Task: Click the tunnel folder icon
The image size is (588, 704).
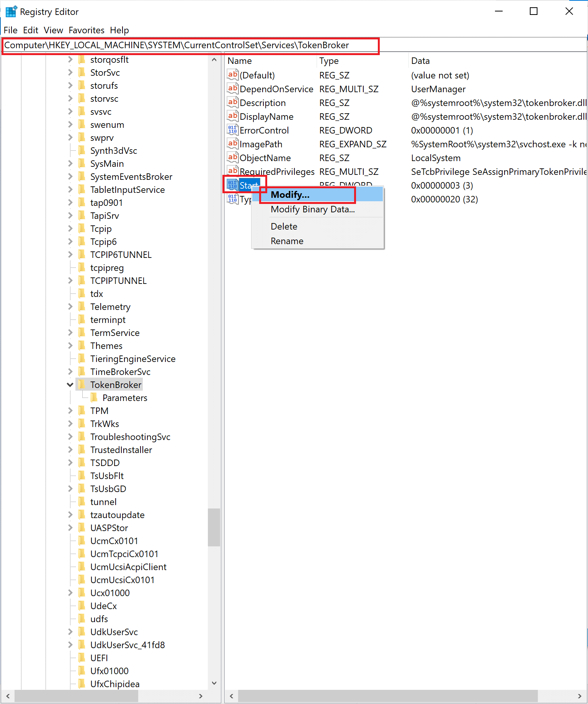Action: tap(82, 502)
